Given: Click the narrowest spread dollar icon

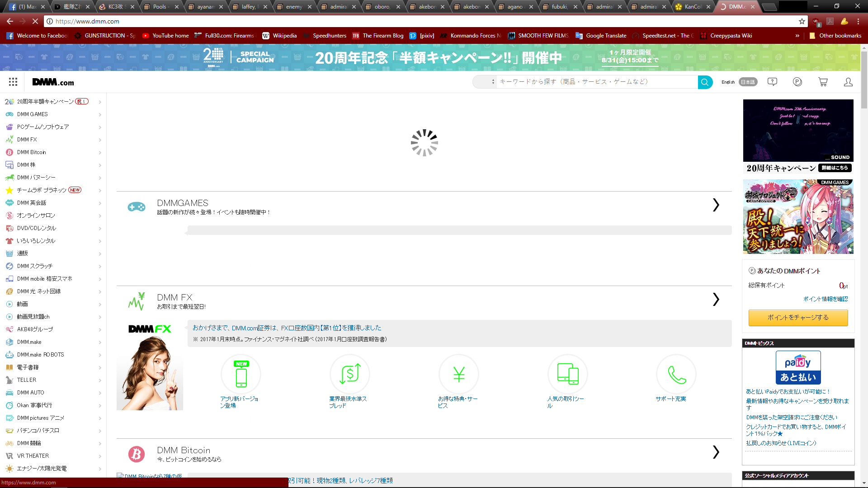Looking at the screenshot, I should click(x=350, y=374).
